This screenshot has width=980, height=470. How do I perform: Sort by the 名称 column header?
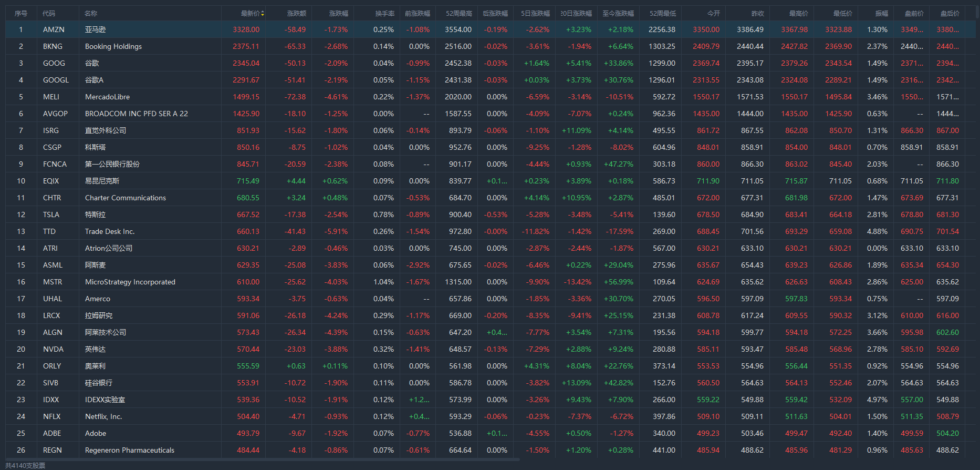tap(91, 14)
